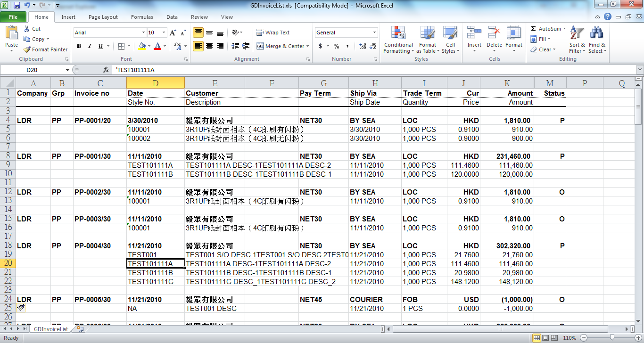Switch to the Data tab

pos(172,17)
